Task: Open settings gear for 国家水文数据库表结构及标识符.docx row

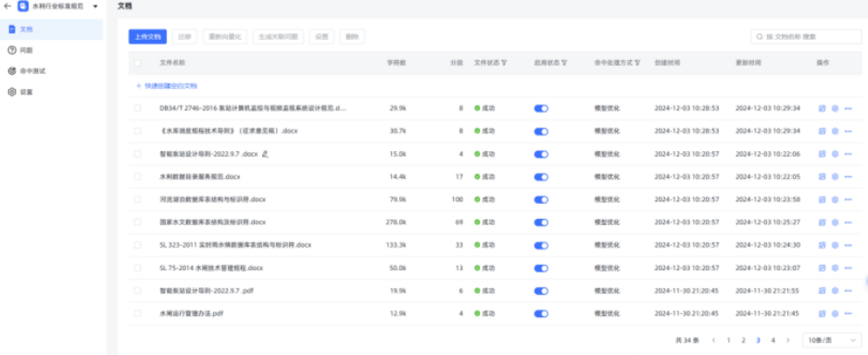Action: 836,222
